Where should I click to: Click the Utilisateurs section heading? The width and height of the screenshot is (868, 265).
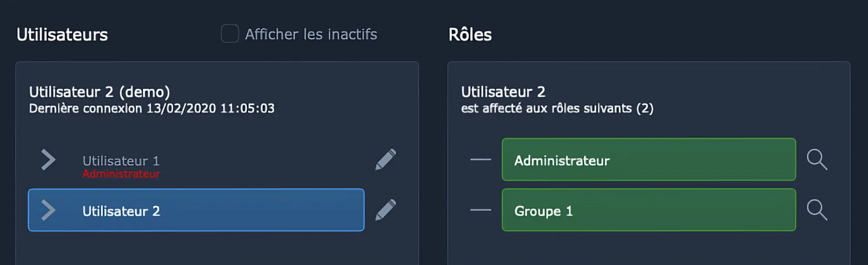(x=62, y=35)
